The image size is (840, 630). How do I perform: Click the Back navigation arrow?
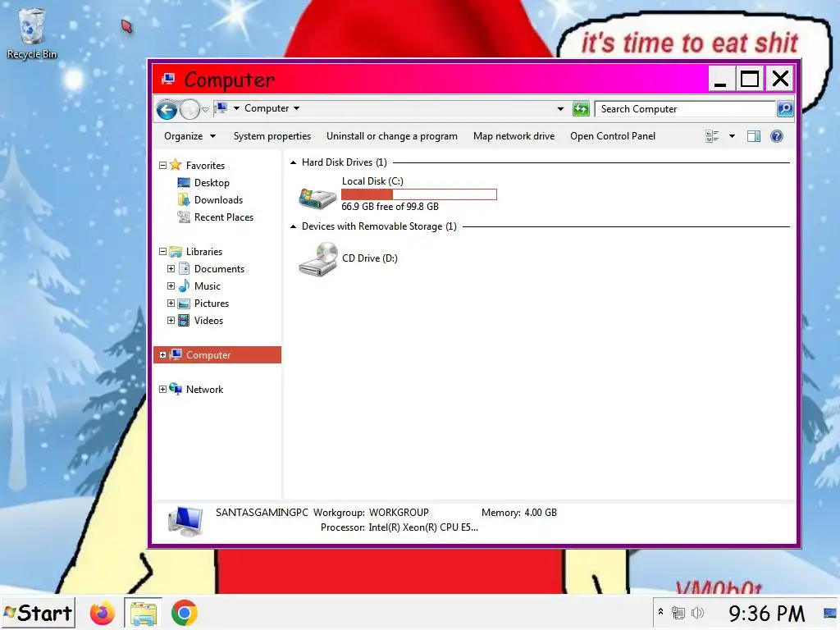tap(167, 110)
